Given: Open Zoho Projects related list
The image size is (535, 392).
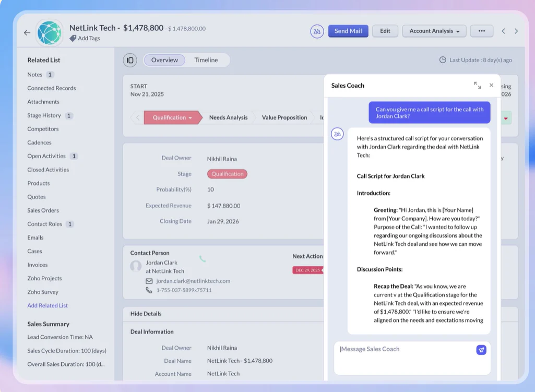Looking at the screenshot, I should [45, 278].
